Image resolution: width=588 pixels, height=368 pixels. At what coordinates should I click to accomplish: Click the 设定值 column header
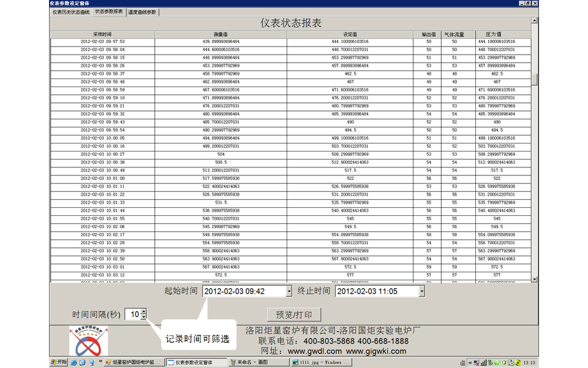coord(350,34)
